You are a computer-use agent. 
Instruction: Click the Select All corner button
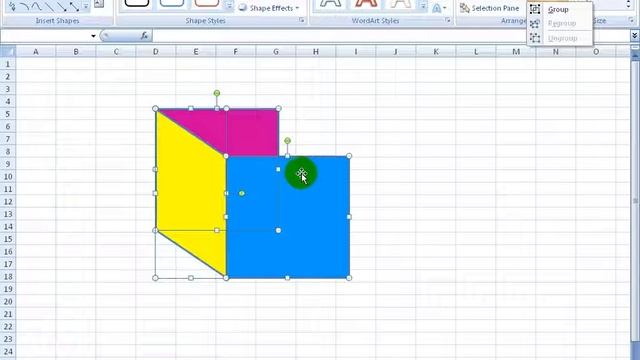click(8, 52)
